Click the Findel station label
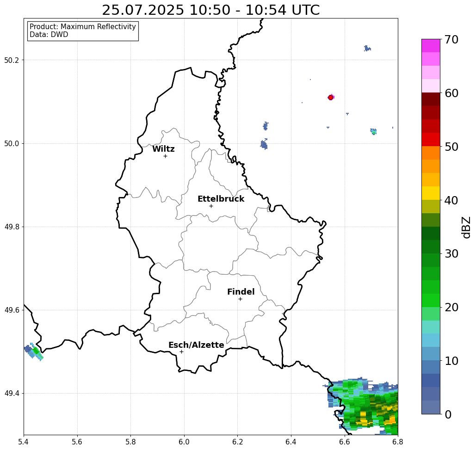Viewport: 476px width, 450px height. pos(241,292)
